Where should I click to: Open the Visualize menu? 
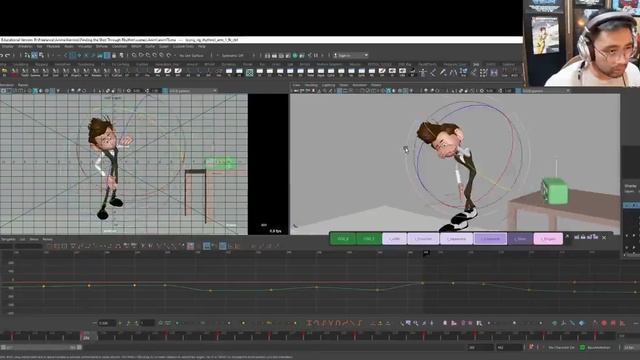tap(85, 47)
